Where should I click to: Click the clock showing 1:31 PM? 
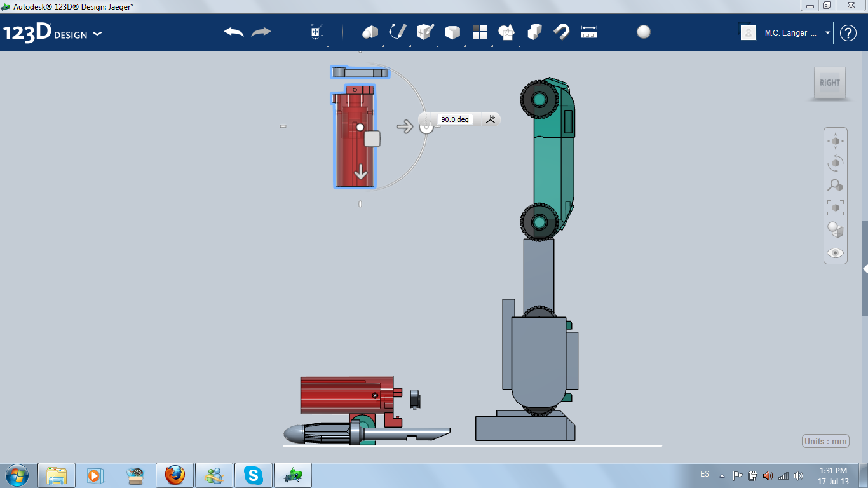click(x=833, y=475)
